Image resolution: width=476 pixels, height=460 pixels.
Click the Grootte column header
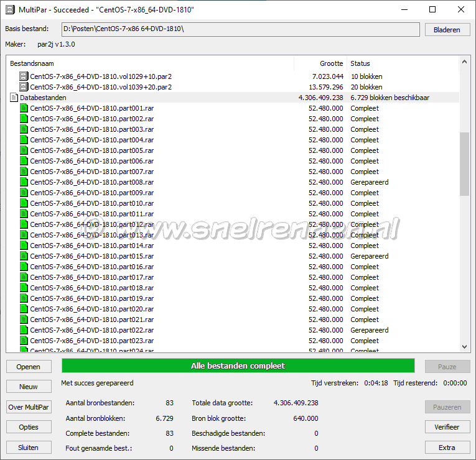[x=320, y=63]
